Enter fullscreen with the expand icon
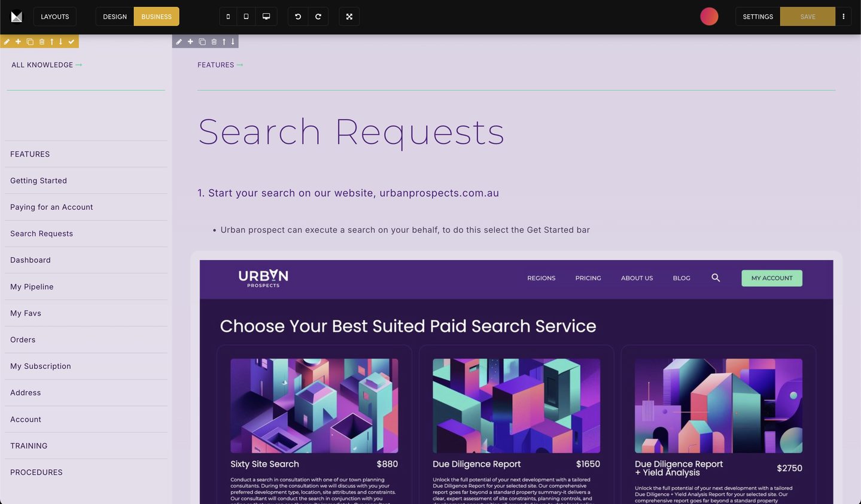Image resolution: width=861 pixels, height=504 pixels. click(x=349, y=17)
